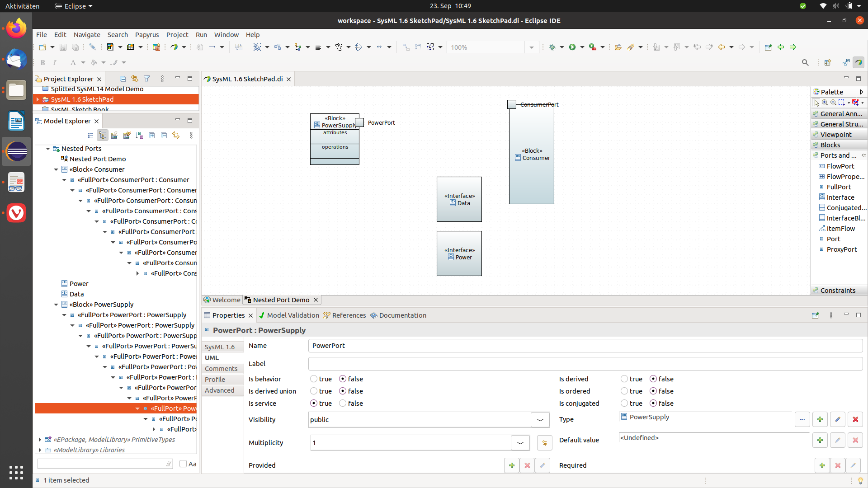This screenshot has height=488, width=868.
Task: Collapse the «Block» PowerSupply tree node
Action: 56,305
